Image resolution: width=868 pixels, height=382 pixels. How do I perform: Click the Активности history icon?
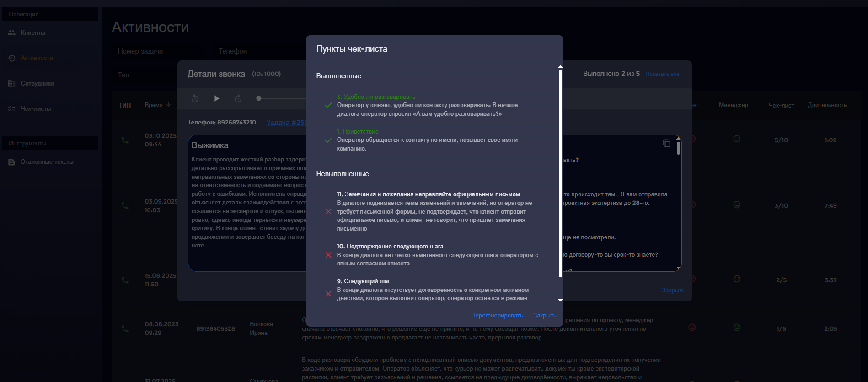(x=12, y=58)
